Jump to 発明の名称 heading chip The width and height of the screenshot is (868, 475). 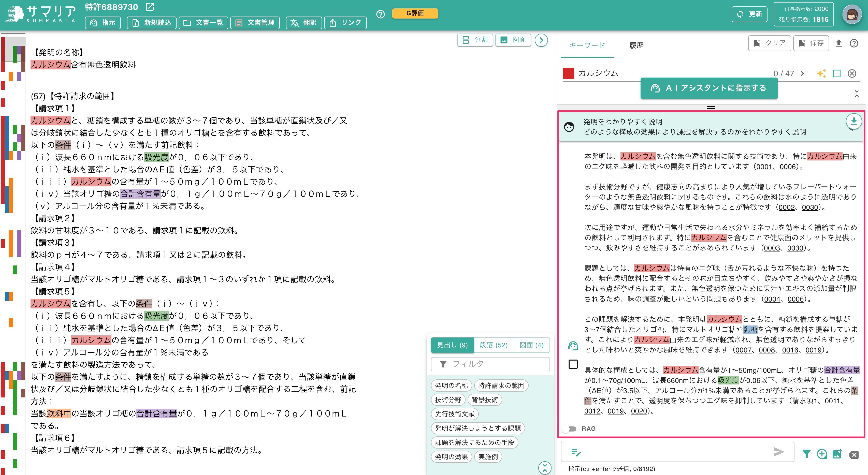(451, 386)
